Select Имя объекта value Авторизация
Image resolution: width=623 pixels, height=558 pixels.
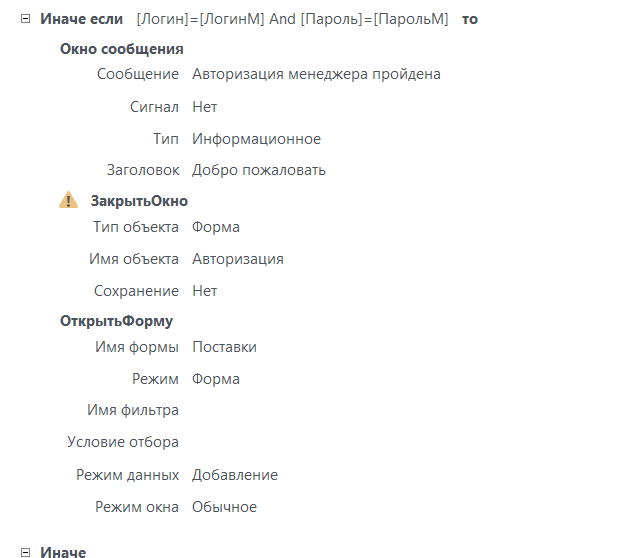[x=238, y=259]
